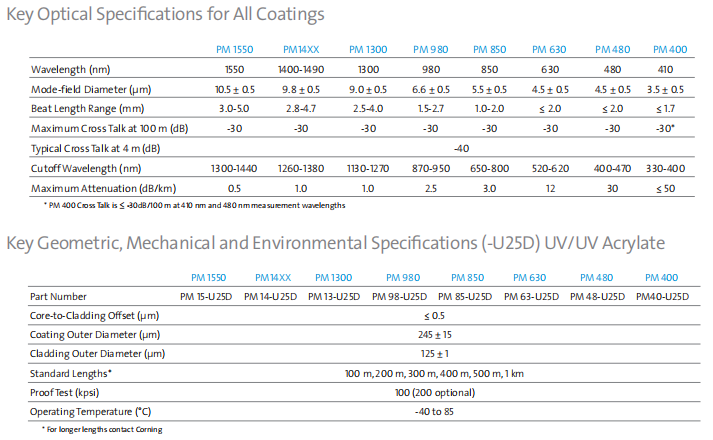Image resolution: width=713 pixels, height=440 pixels.
Task: Click the '3.0-5.0' beat length value
Action: (234, 109)
